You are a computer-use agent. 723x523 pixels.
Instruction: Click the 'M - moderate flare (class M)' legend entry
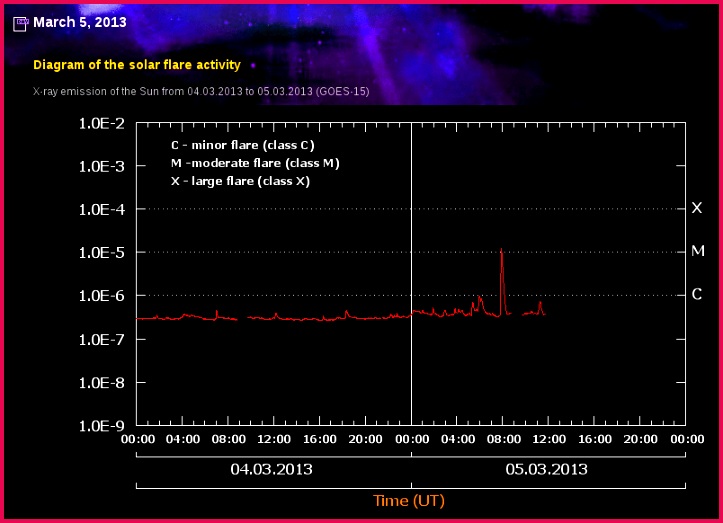pyautogui.click(x=255, y=163)
